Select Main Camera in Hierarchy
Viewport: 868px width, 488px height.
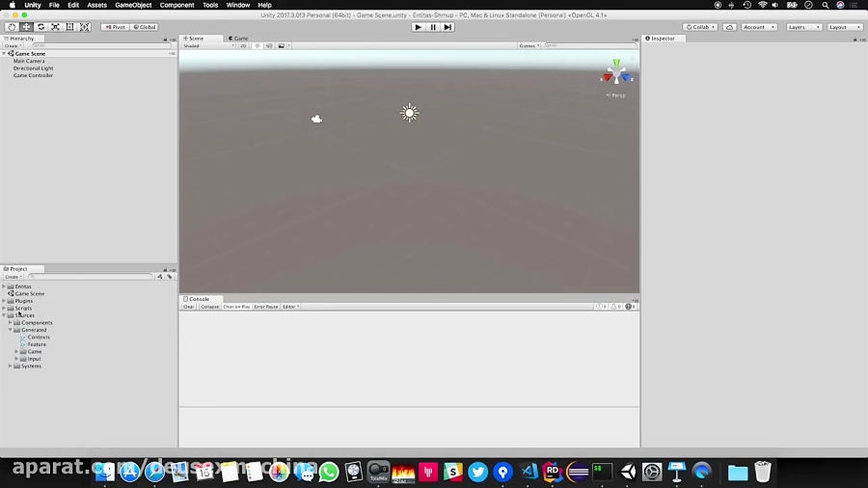pyautogui.click(x=29, y=61)
